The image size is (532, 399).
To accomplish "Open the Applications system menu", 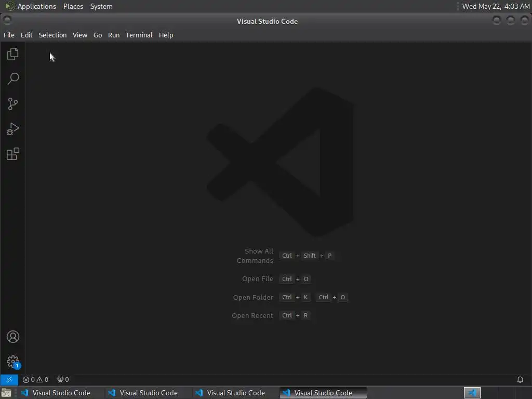I will [31, 6].
